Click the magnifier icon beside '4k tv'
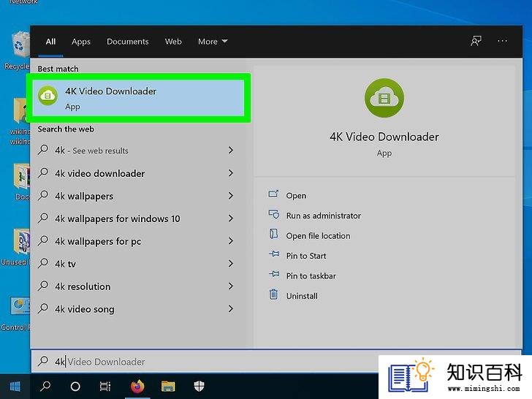532x399 pixels. [x=43, y=263]
